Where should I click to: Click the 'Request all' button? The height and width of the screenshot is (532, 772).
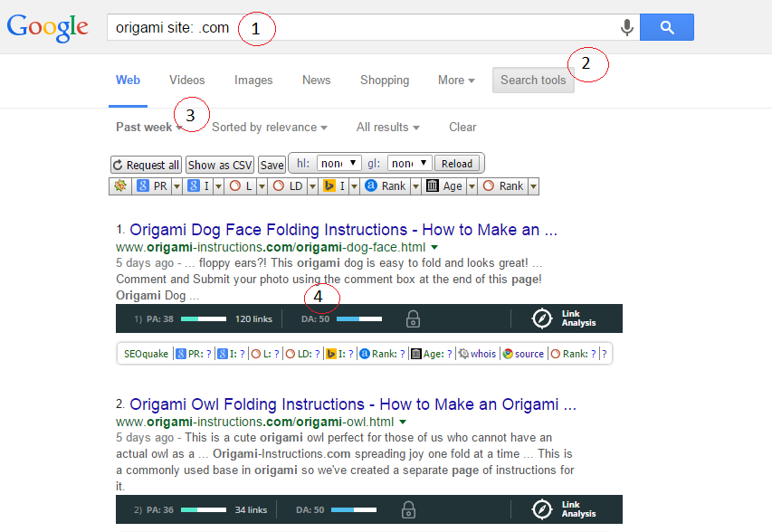point(147,165)
